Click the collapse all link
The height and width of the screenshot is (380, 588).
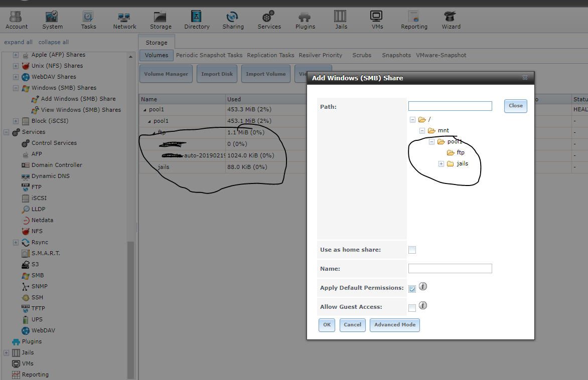pyautogui.click(x=54, y=42)
